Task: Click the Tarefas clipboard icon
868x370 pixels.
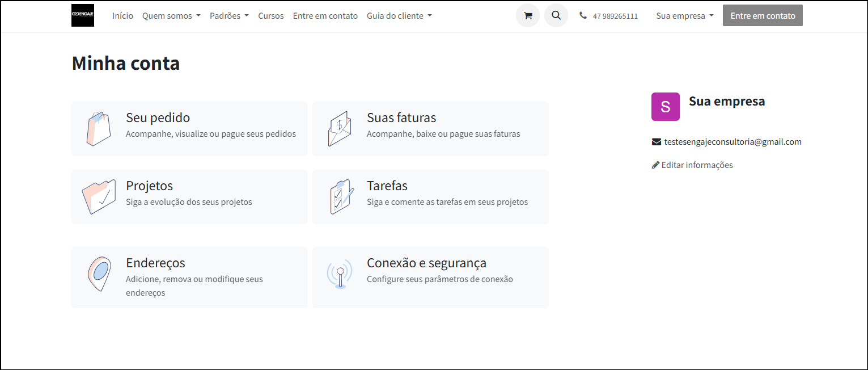Action: point(342,196)
